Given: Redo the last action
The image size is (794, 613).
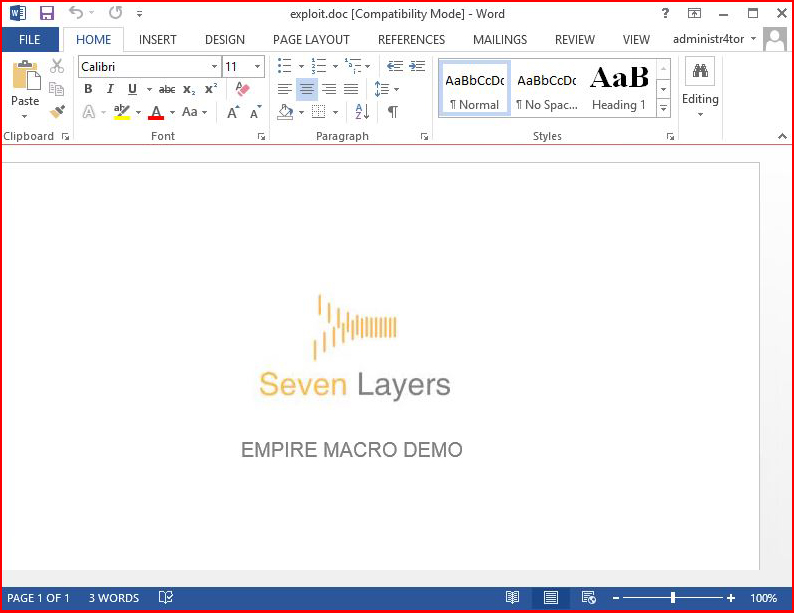Looking at the screenshot, I should click(115, 13).
